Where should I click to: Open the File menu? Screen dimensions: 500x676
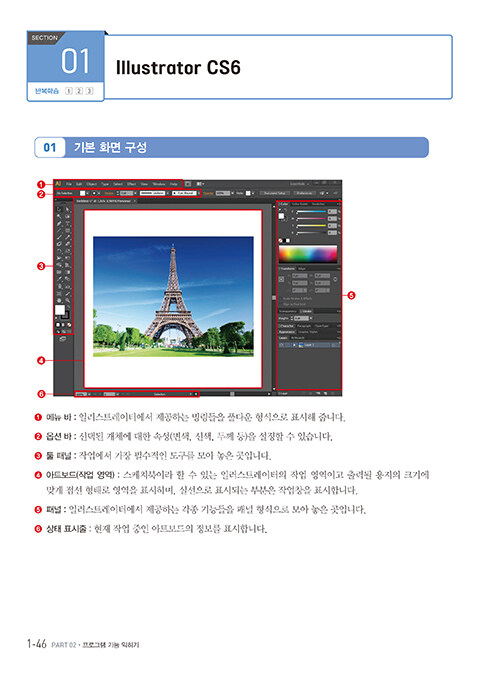click(x=69, y=184)
